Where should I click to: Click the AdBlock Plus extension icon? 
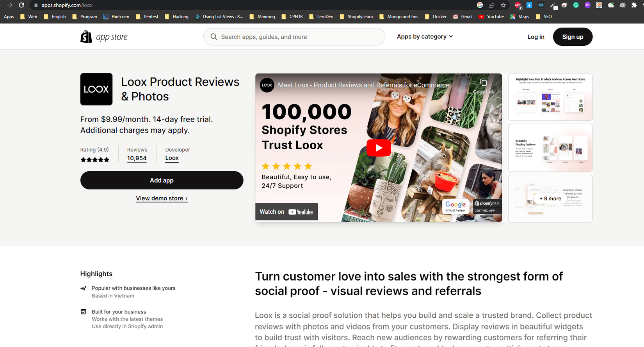click(518, 5)
